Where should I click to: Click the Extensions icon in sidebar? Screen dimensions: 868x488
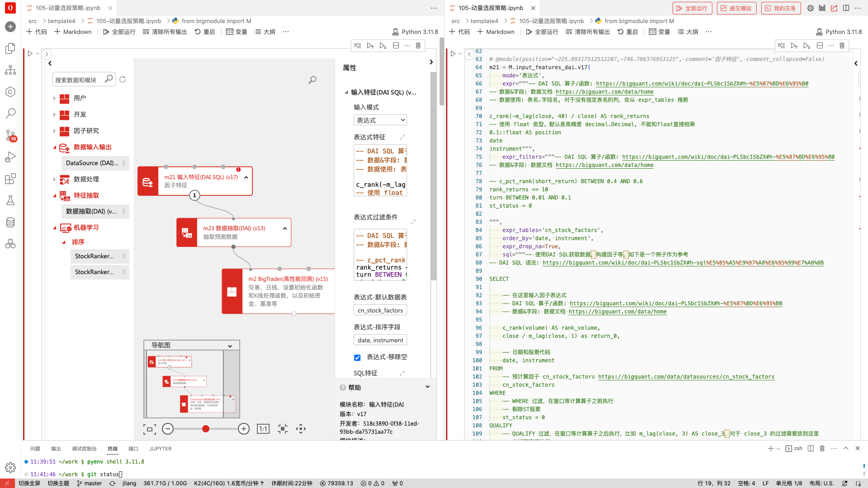[10, 179]
